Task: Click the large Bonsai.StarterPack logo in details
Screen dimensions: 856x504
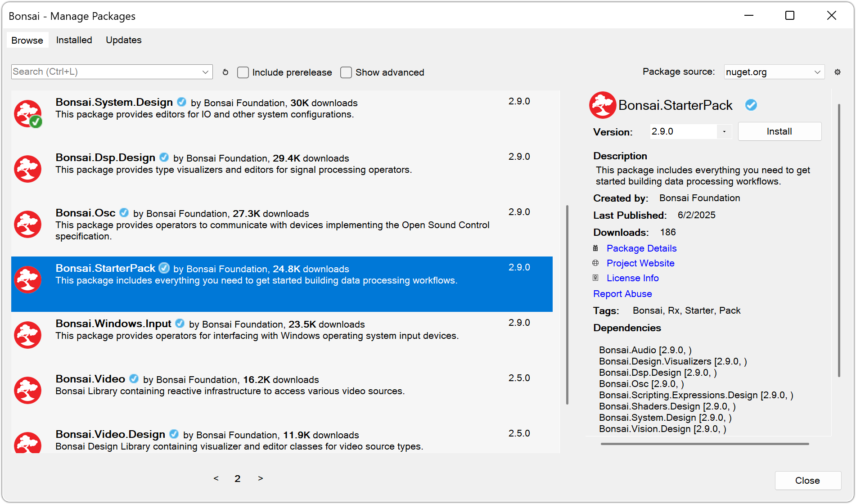Action: [603, 105]
